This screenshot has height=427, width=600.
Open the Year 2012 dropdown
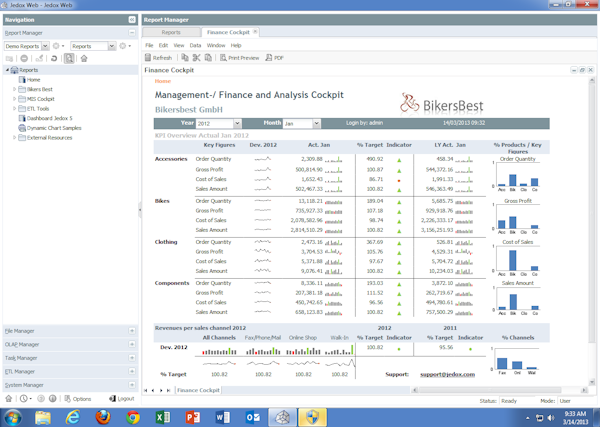click(x=237, y=123)
